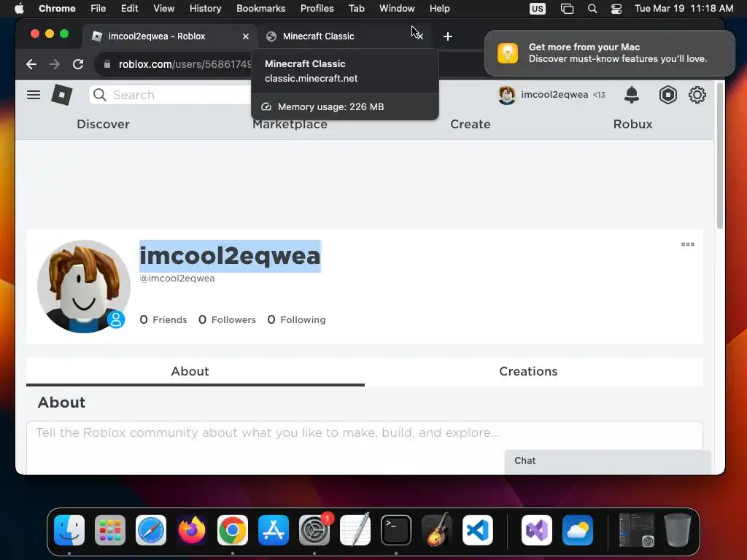
Task: Open the cloud Weather app in Dock
Action: click(x=578, y=530)
